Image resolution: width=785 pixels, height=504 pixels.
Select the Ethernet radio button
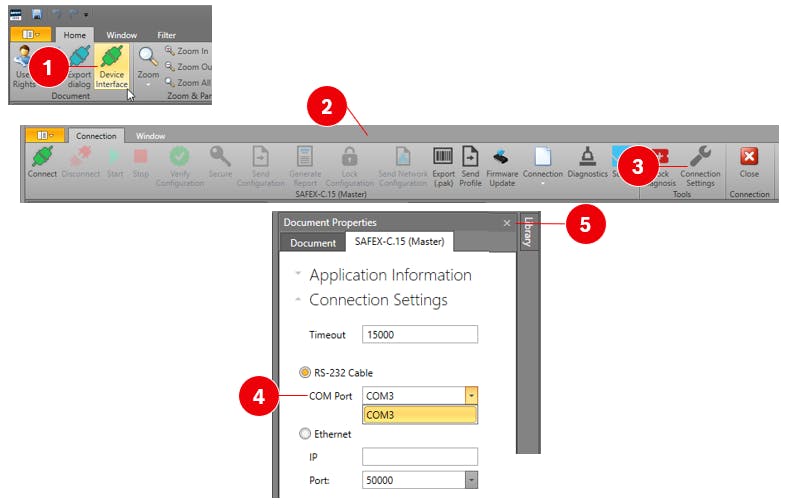tap(305, 434)
